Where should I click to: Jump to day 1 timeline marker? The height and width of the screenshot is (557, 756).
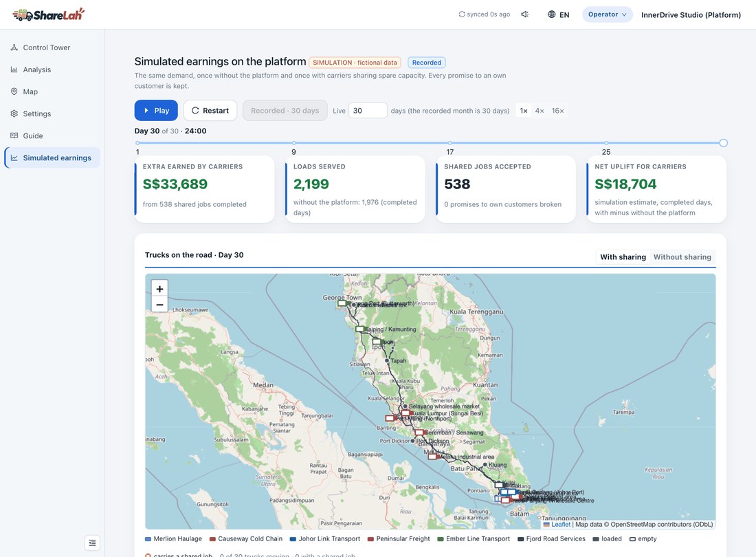pyautogui.click(x=137, y=143)
